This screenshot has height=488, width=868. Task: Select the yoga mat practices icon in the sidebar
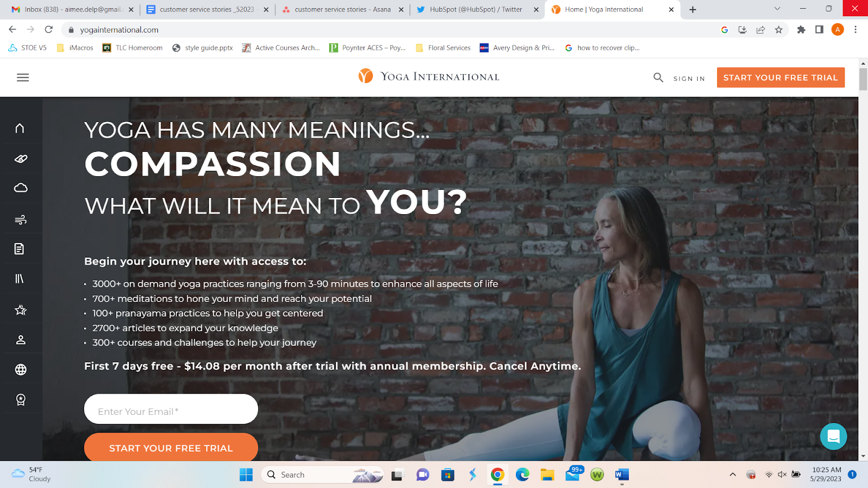pos(21,158)
